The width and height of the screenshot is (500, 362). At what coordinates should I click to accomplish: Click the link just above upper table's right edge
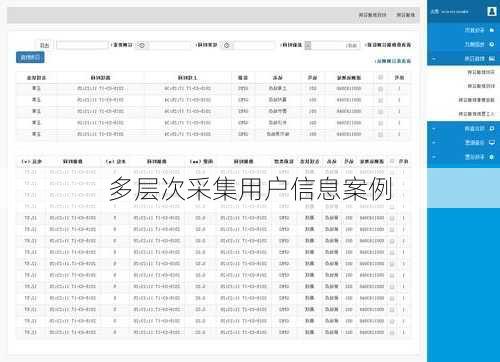(x=393, y=61)
